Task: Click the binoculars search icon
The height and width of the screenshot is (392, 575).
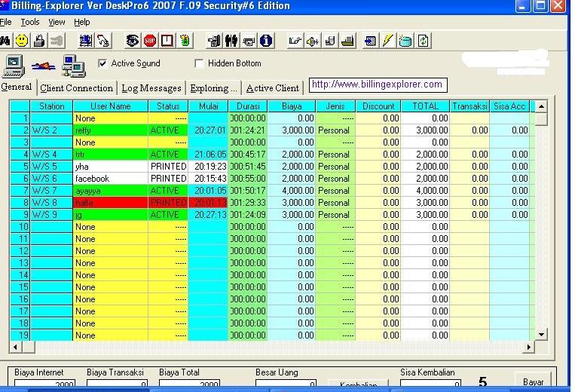Action: click(5, 41)
